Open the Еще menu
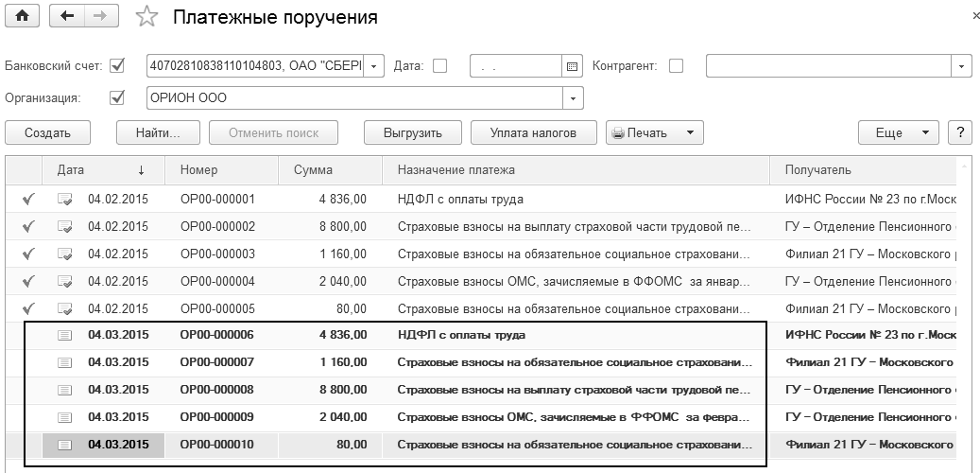980x473 pixels. point(897,132)
